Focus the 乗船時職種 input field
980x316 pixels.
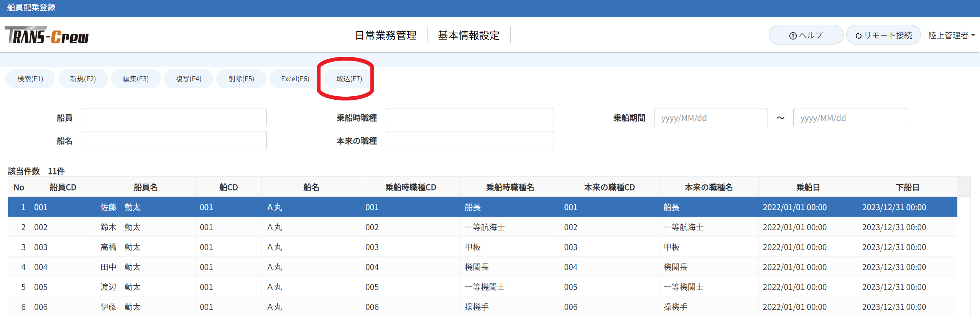point(470,118)
